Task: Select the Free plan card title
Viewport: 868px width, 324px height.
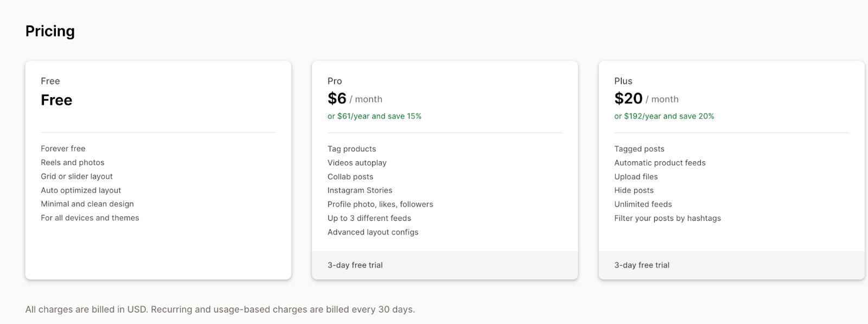Action: coord(50,81)
